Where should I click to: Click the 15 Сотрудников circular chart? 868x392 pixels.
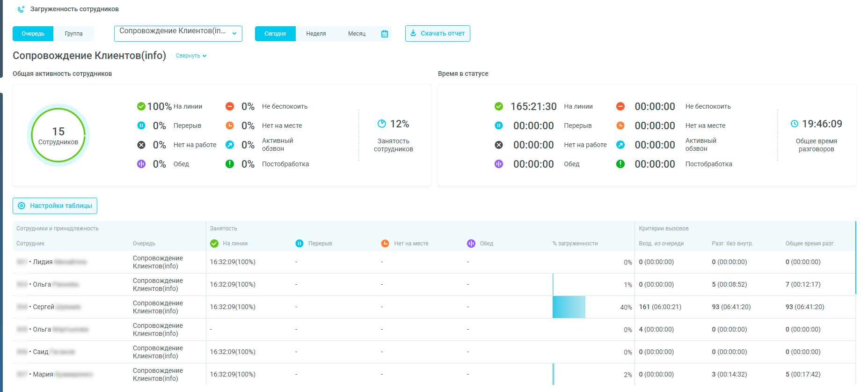58,135
